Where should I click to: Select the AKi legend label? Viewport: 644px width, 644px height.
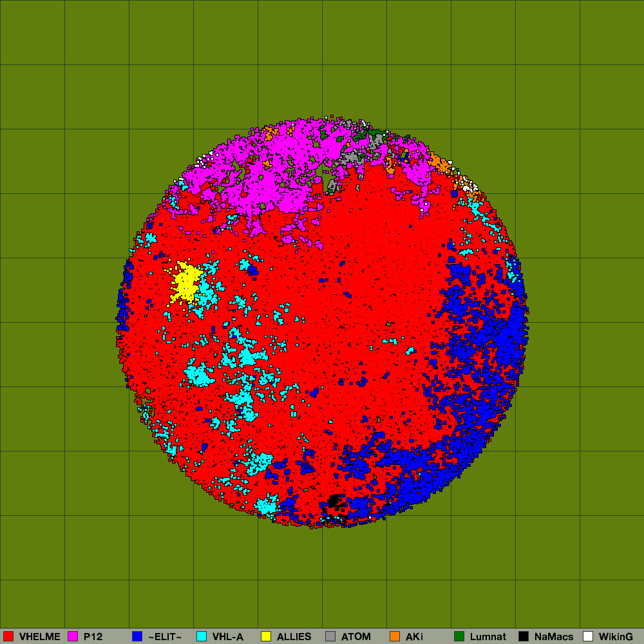pos(414,637)
